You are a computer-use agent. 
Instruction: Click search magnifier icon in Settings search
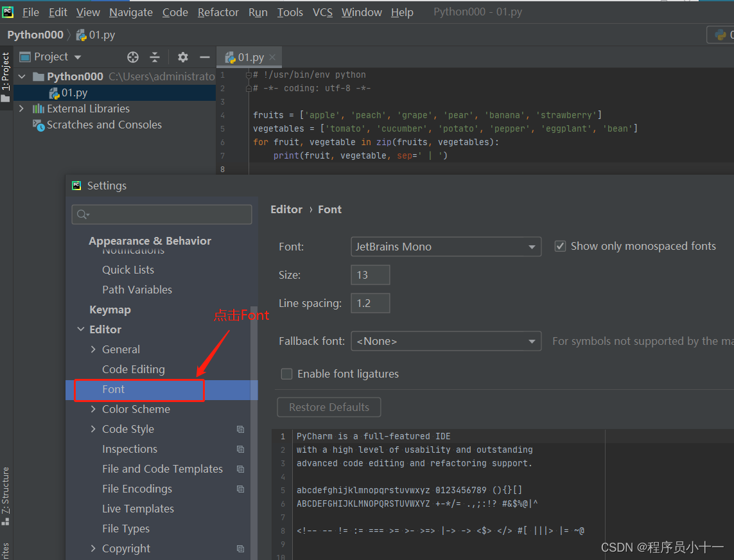click(x=83, y=214)
